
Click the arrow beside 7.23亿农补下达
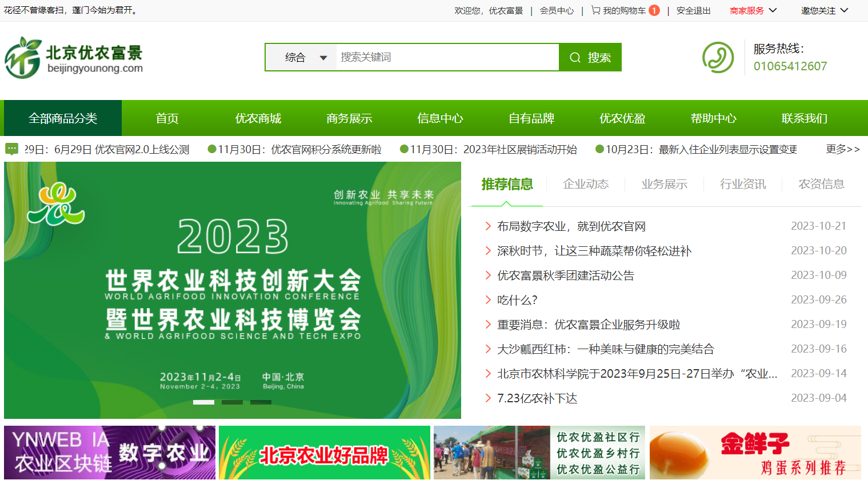[x=487, y=398]
